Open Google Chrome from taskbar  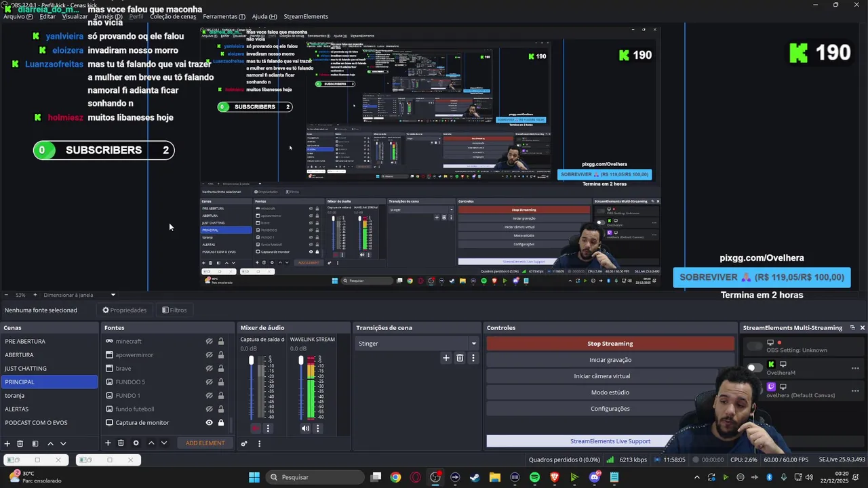[395, 477]
